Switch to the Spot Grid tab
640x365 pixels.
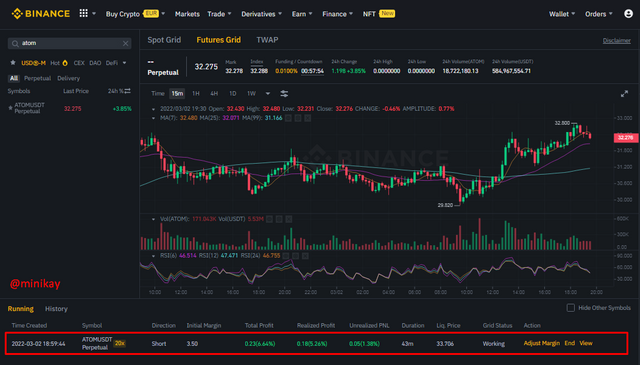164,40
